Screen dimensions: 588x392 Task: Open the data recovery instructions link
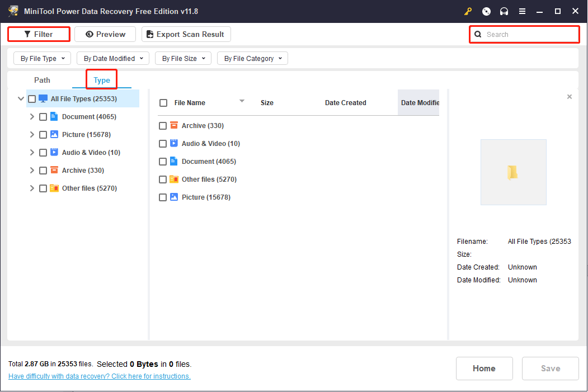[x=100, y=376]
